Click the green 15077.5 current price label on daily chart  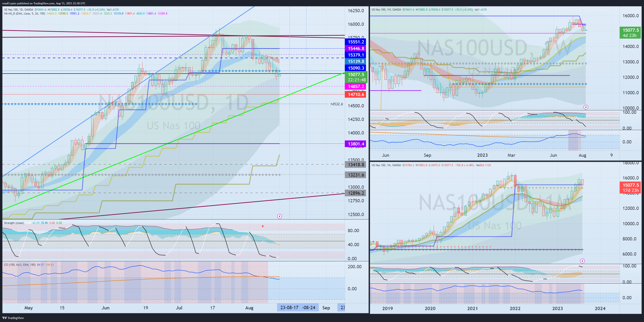coord(356,77)
